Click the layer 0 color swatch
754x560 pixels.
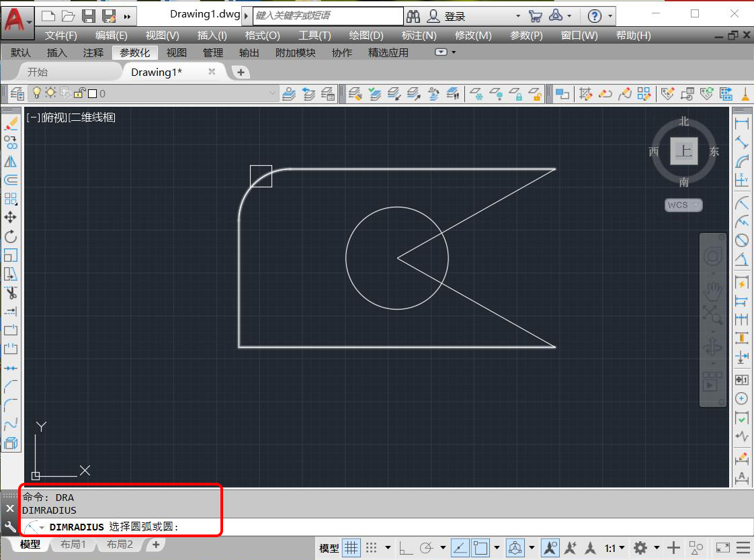[93, 93]
